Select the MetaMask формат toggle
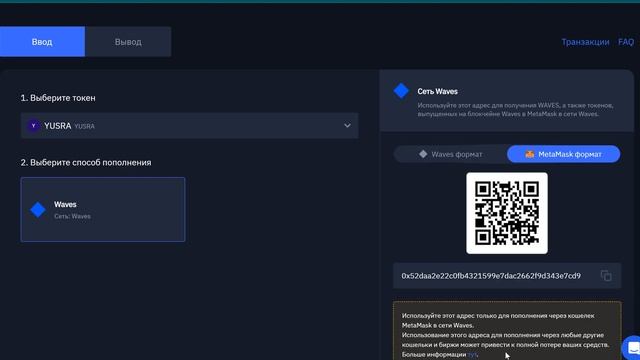The width and height of the screenshot is (640, 360). 563,154
